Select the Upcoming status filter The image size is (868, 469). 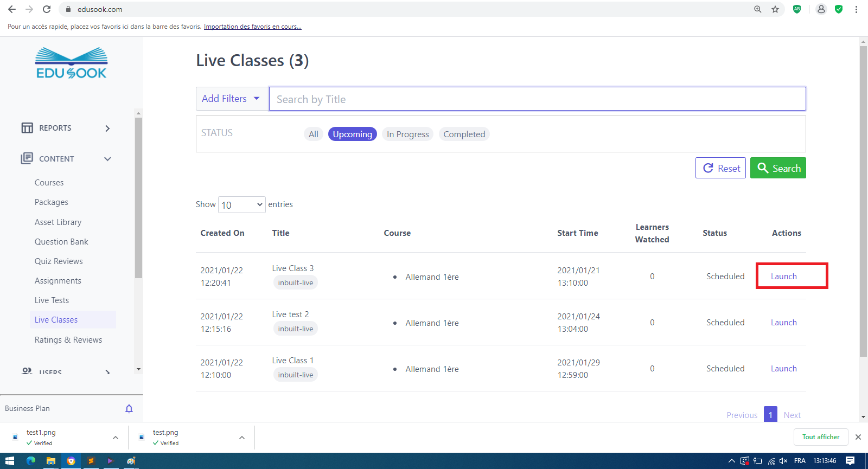352,134
